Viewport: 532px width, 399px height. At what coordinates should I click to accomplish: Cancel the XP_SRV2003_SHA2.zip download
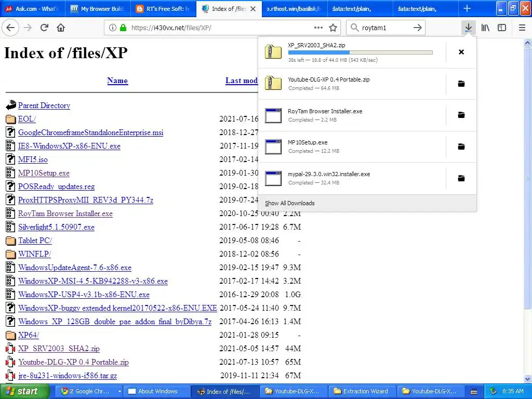pos(461,52)
